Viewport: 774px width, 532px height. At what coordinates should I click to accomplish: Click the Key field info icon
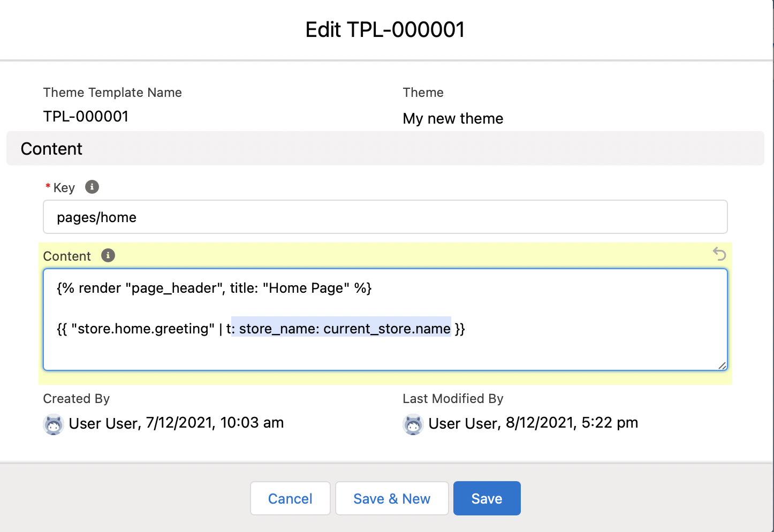(x=92, y=187)
